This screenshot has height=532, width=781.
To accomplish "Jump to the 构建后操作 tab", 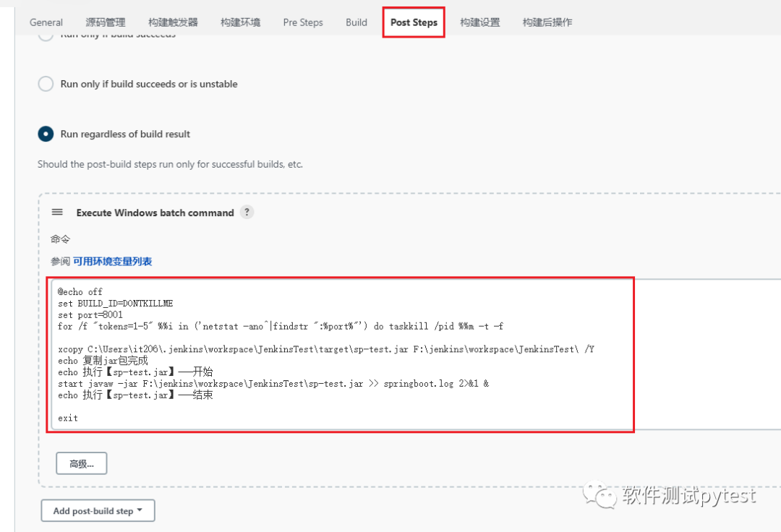I will [547, 22].
